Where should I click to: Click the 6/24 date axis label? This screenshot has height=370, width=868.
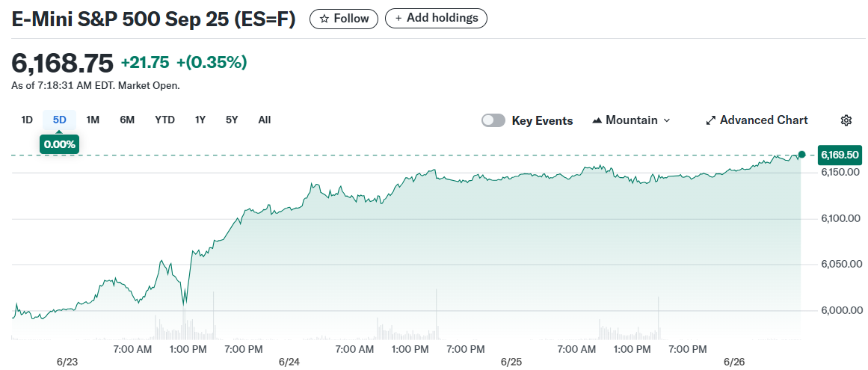pyautogui.click(x=289, y=363)
